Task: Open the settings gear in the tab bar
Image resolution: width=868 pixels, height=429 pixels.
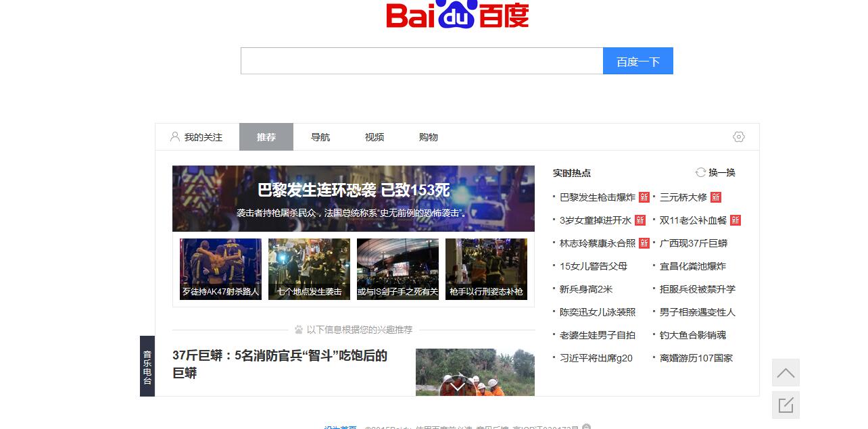Action: click(x=739, y=136)
